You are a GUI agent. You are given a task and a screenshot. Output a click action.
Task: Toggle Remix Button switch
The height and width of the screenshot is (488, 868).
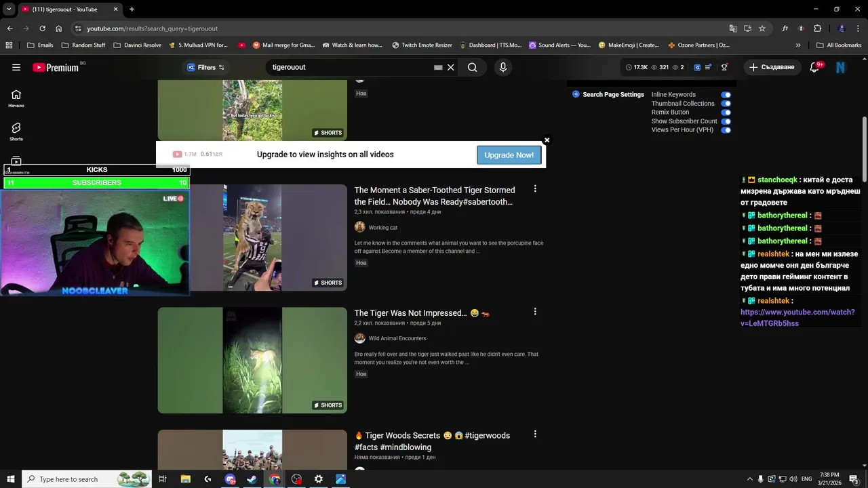pyautogui.click(x=726, y=113)
